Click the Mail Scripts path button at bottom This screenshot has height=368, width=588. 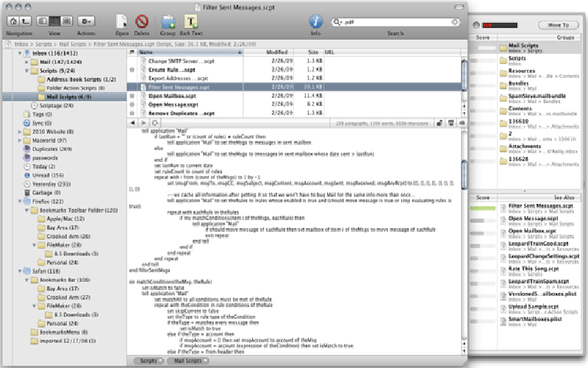click(188, 361)
